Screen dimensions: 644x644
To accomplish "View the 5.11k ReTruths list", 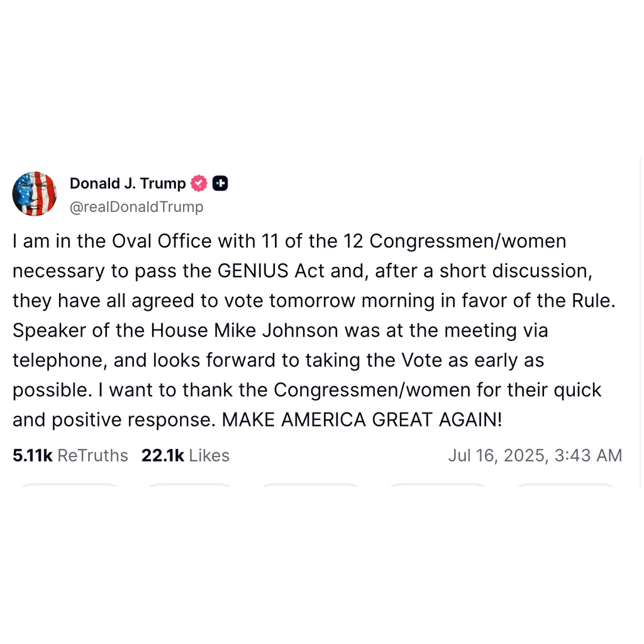I will point(70,455).
